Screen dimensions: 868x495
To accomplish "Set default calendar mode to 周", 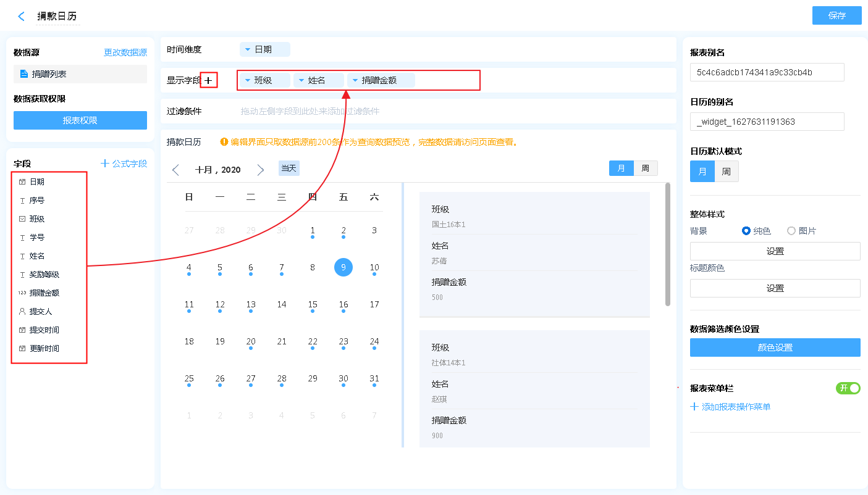I will 727,172.
